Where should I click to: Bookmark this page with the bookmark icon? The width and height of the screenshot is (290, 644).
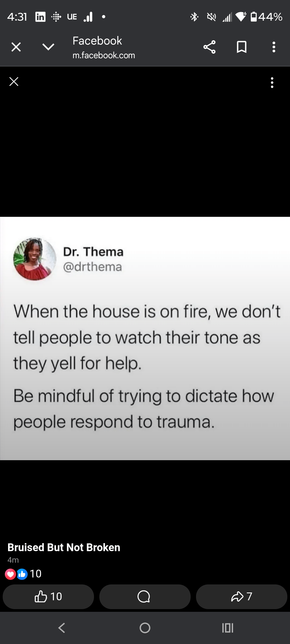[x=242, y=47]
